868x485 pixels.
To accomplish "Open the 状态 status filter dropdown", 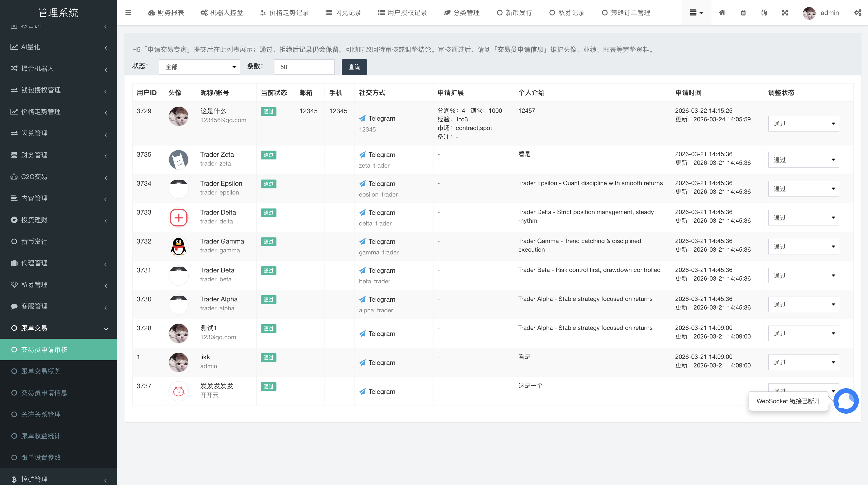I will tap(199, 67).
